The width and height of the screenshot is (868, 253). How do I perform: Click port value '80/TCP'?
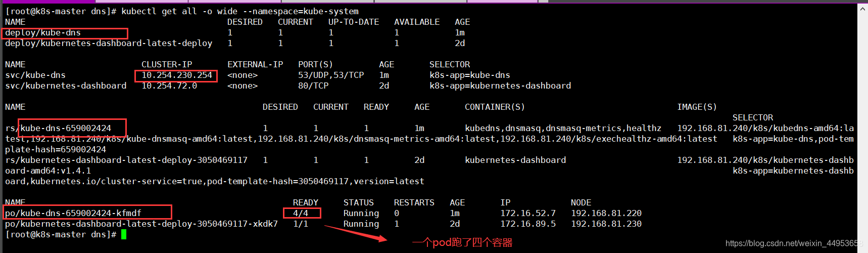coord(313,86)
